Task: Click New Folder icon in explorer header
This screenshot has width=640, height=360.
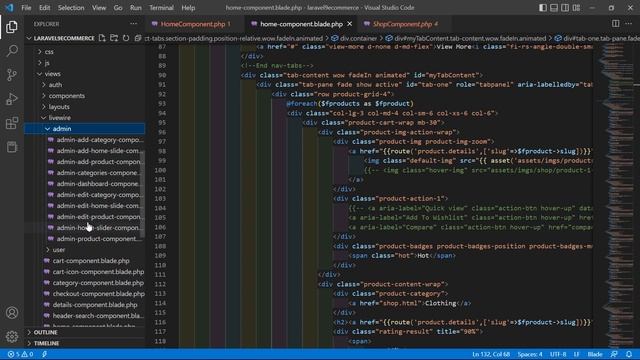Action: pyautogui.click(x=114, y=38)
